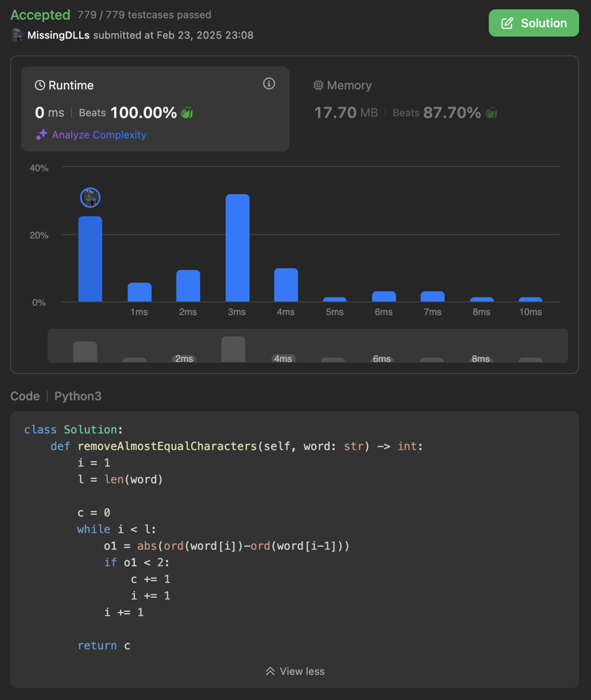591x700 pixels.
Task: Click the 8ms axis label under the chart
Action: pos(481,312)
